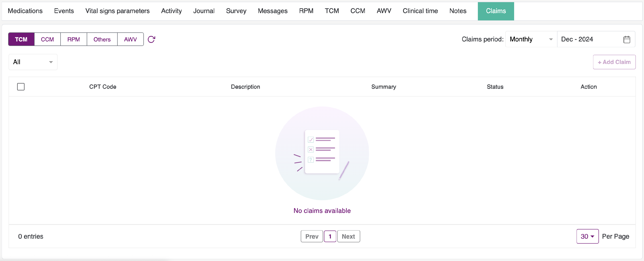Go to page 1 in pagination
Screen dimensions: 644x261
330,236
